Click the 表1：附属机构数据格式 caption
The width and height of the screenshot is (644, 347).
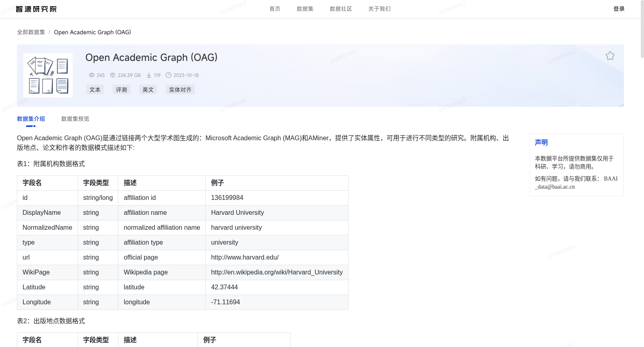tap(51, 164)
